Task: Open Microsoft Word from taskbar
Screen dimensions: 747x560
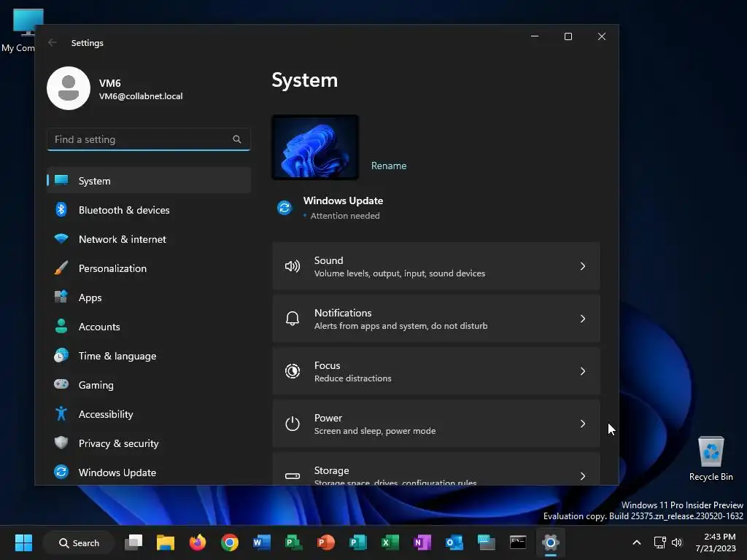Action: 262,542
